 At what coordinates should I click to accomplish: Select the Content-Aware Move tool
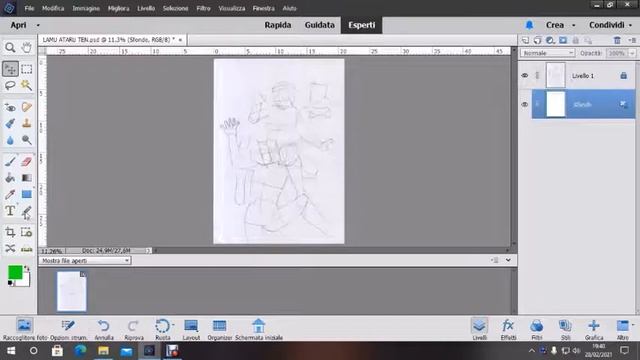10,248
